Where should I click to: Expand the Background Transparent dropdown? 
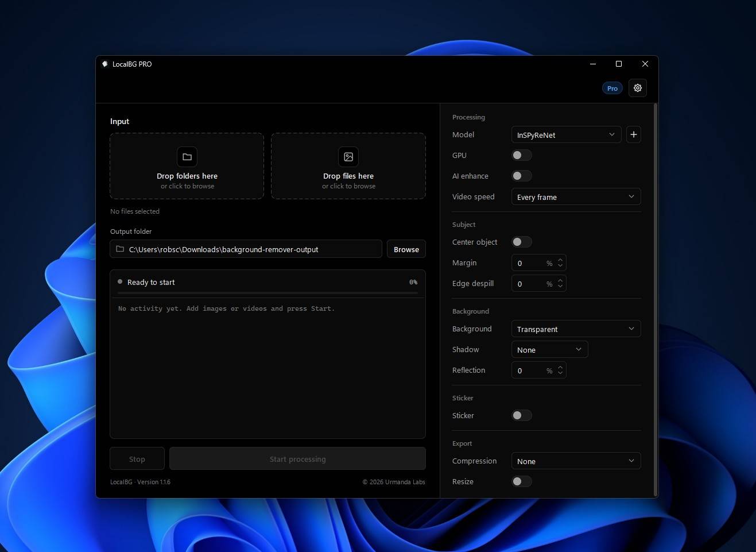pos(576,329)
